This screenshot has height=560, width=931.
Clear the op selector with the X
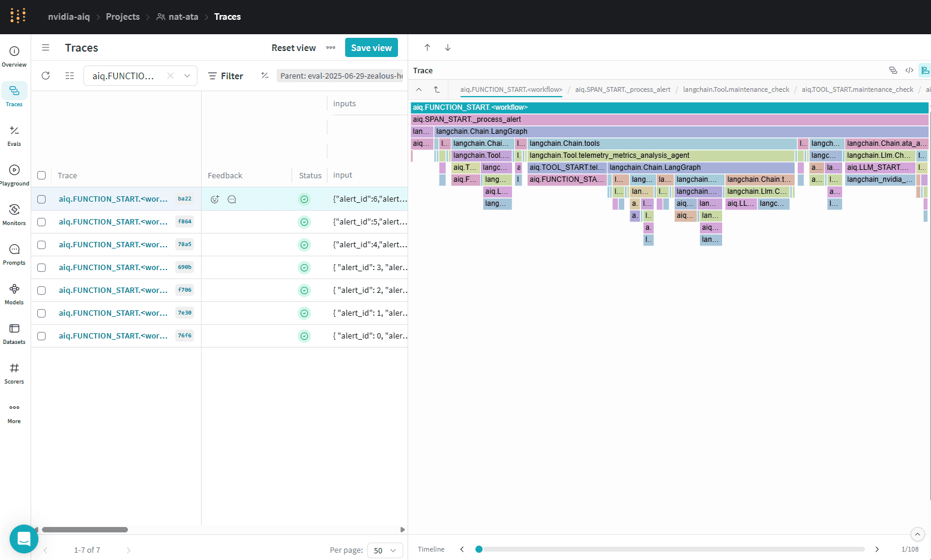coord(170,76)
